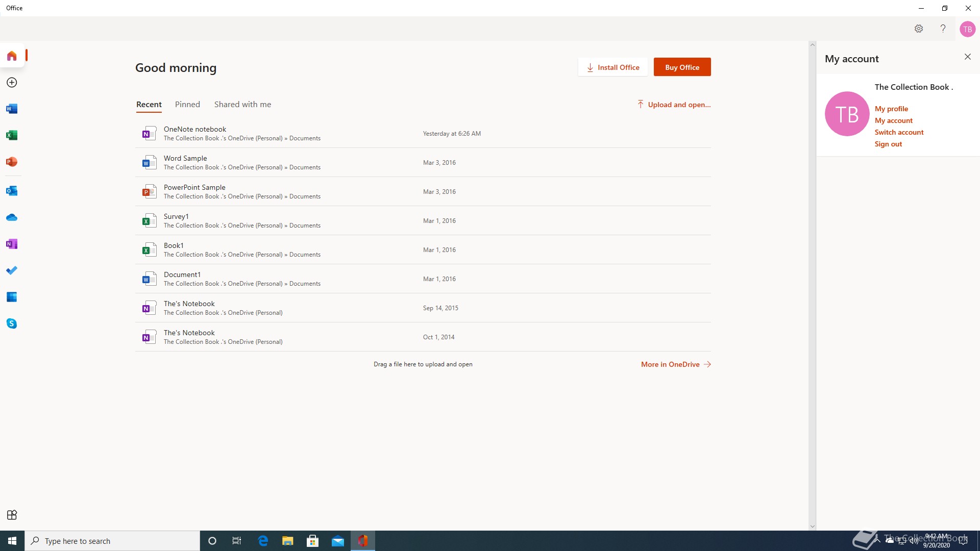Open More in OneDrive link
The image size is (980, 551).
click(x=676, y=364)
